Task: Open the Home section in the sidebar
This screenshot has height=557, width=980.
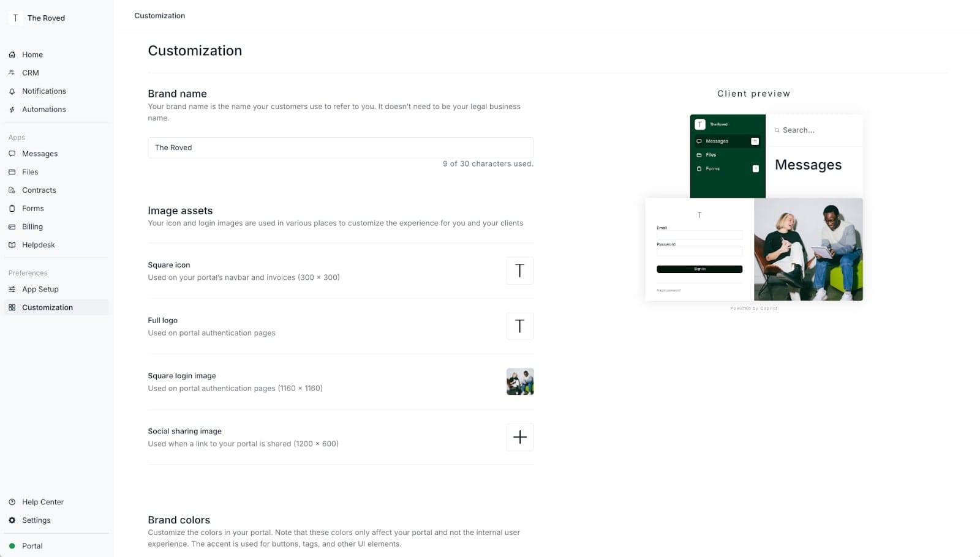Action: pos(32,54)
